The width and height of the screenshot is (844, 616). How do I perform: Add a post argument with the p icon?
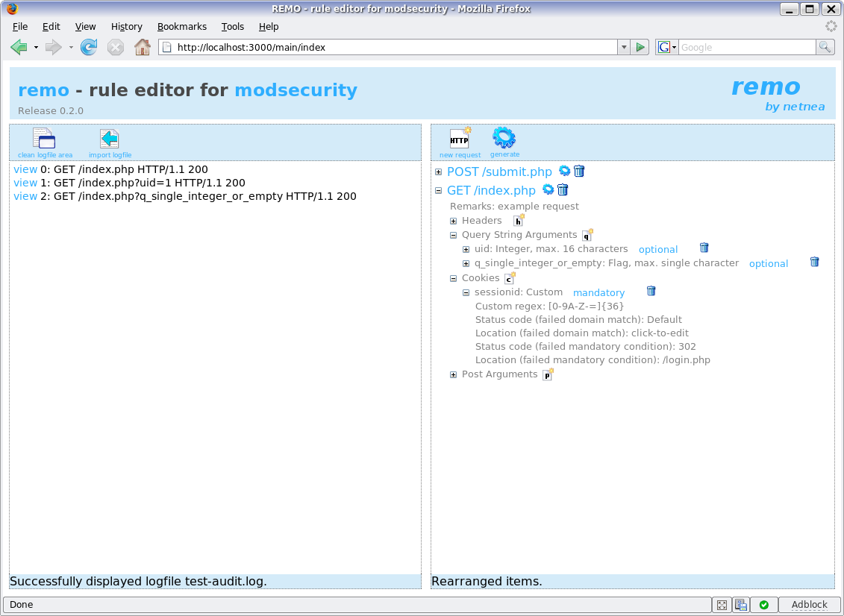[548, 374]
